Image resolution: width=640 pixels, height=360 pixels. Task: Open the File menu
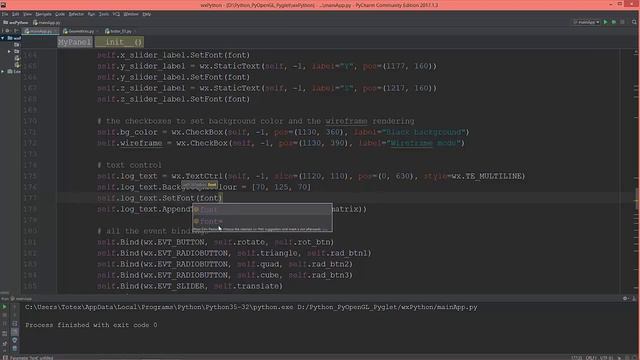click(x=5, y=14)
